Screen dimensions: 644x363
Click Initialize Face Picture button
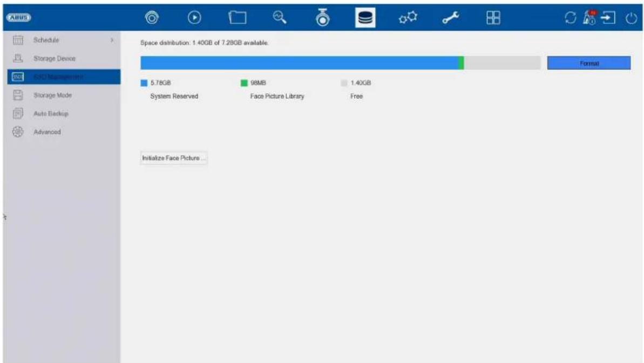coord(174,158)
